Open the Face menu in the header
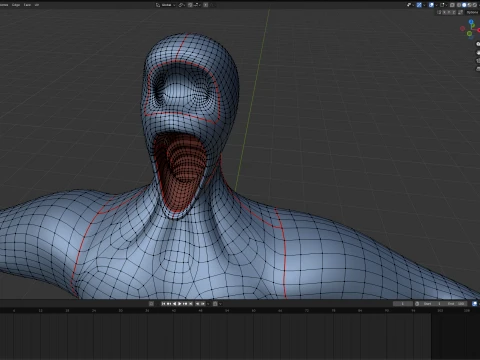Image resolution: width=480 pixels, height=360 pixels. tap(27, 5)
